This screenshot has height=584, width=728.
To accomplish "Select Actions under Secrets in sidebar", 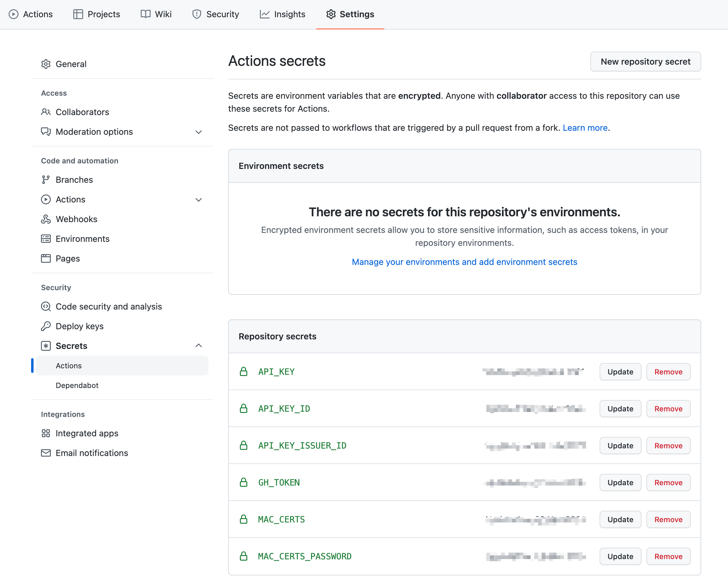I will [122, 365].
